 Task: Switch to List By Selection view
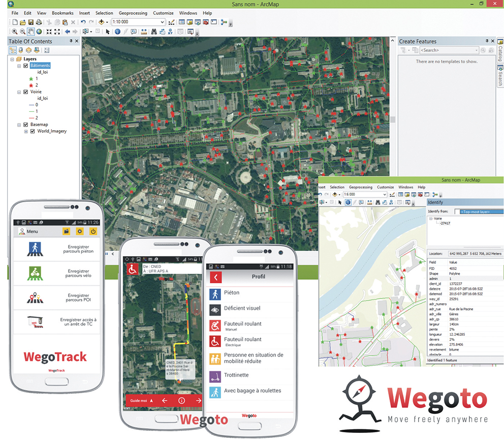coord(37,50)
